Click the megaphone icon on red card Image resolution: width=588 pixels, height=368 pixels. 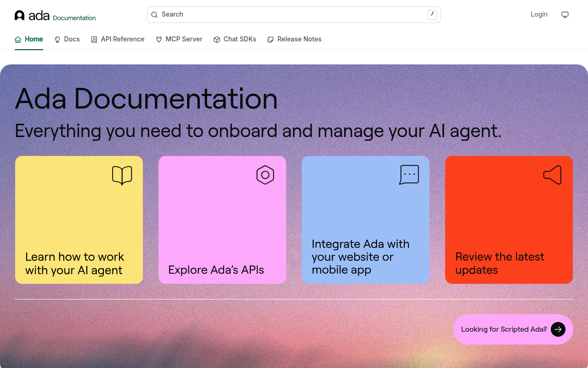click(552, 175)
